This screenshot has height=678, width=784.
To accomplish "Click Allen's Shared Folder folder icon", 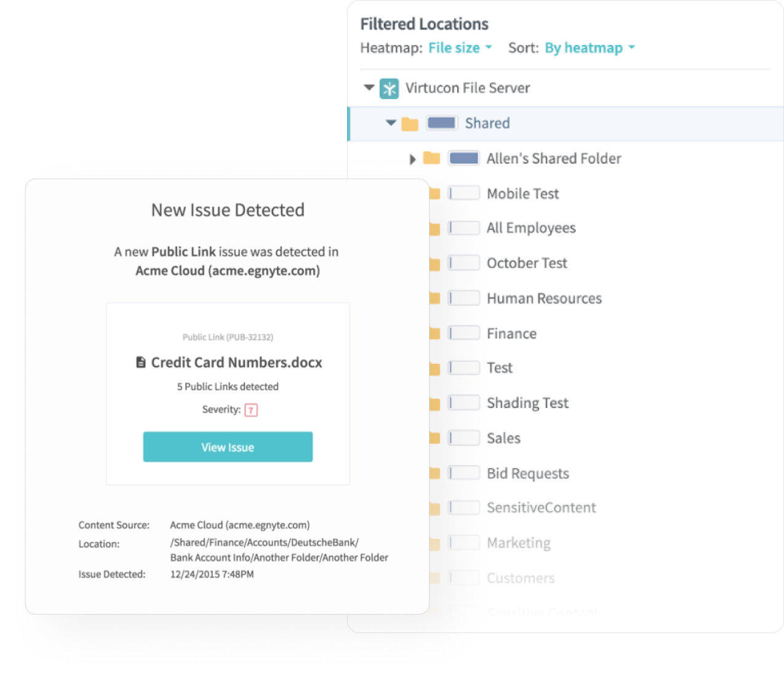I will pyautogui.click(x=431, y=159).
